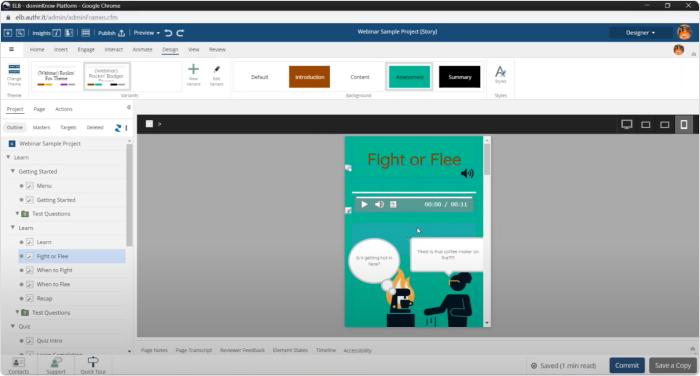
Task: Toggle the checkbox for When to Flee
Action: point(30,284)
